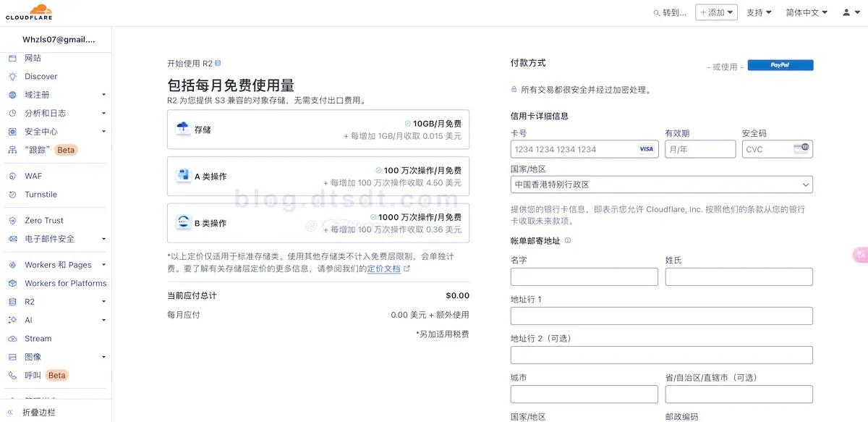
Task: Expand the 安全中心 submenu arrow
Action: (103, 132)
